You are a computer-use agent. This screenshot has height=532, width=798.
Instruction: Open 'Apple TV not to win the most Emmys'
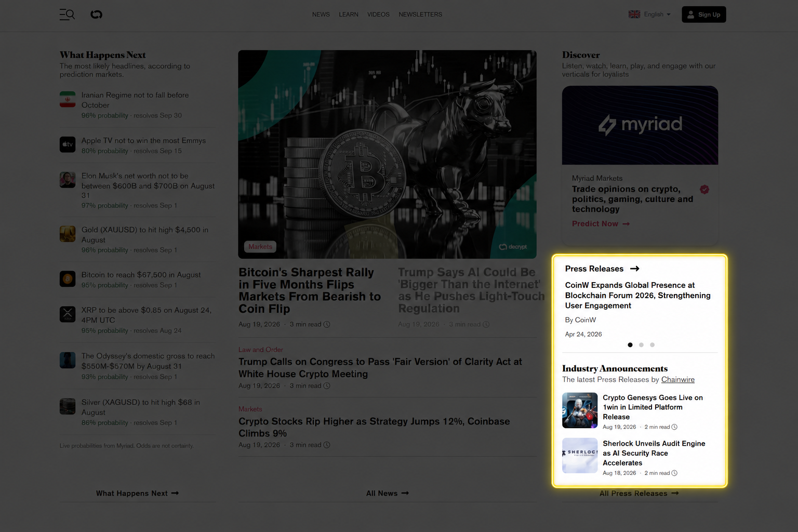[x=143, y=140]
